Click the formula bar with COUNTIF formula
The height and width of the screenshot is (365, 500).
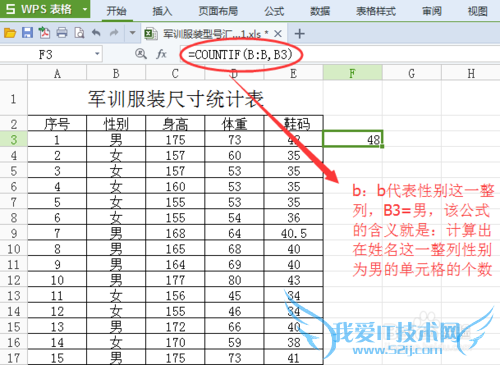(x=340, y=54)
